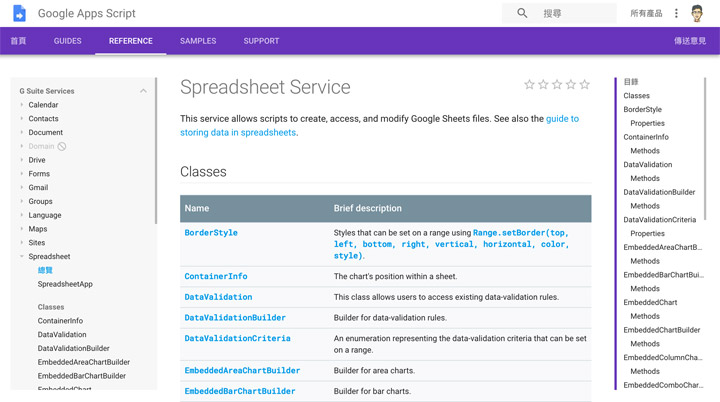Open the BorderStyle class link
720x402 pixels.
coord(211,233)
